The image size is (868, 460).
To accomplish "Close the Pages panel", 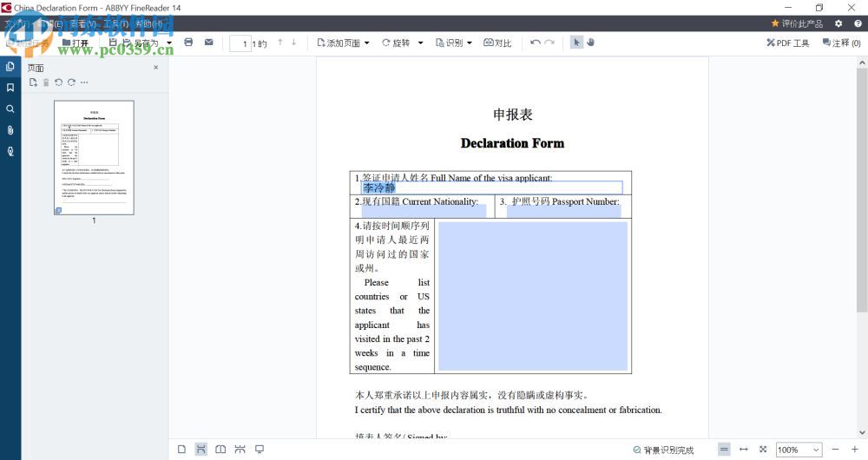I will [x=156, y=68].
